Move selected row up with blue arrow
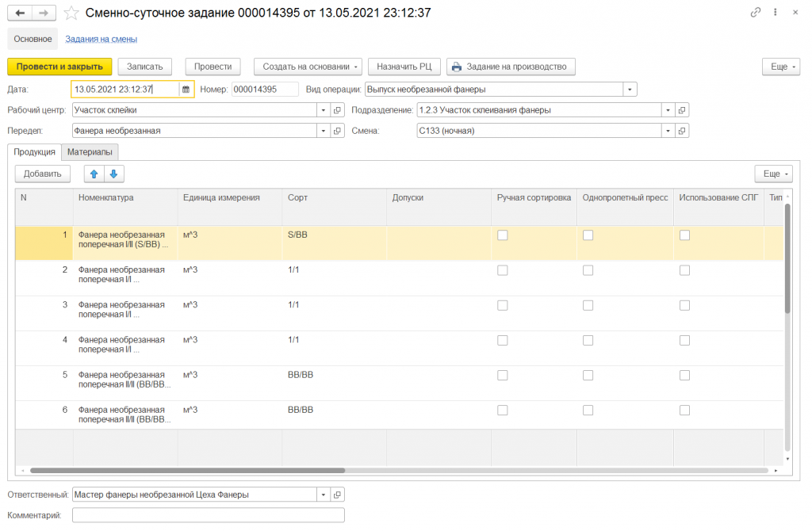 (94, 174)
